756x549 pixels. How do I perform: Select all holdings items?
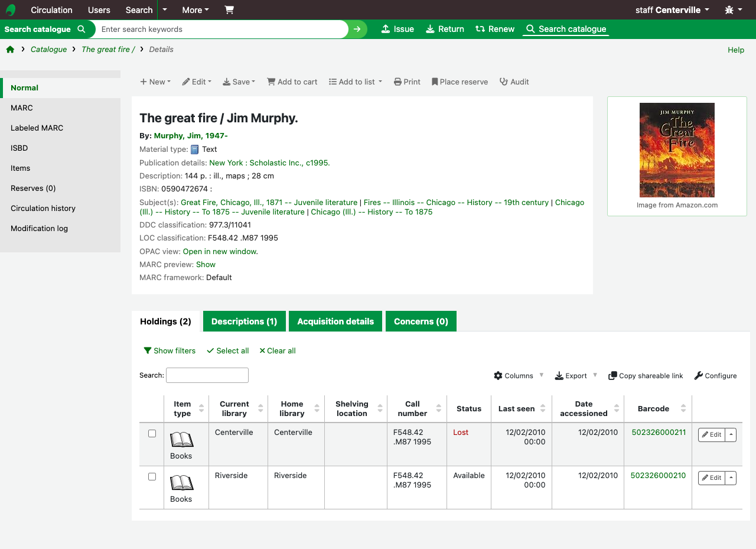tap(227, 350)
